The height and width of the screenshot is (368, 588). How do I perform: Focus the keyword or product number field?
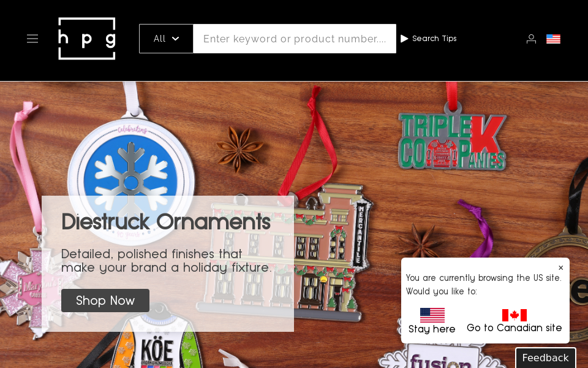tap(295, 39)
